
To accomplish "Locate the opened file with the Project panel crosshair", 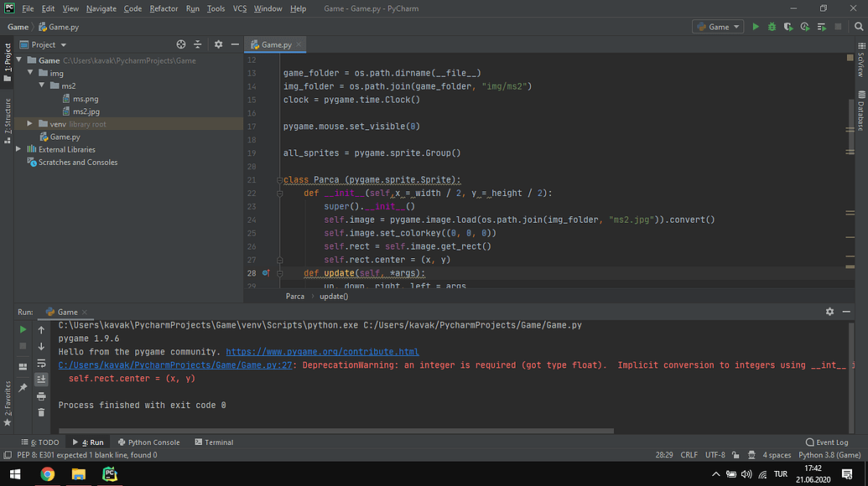I will (181, 44).
